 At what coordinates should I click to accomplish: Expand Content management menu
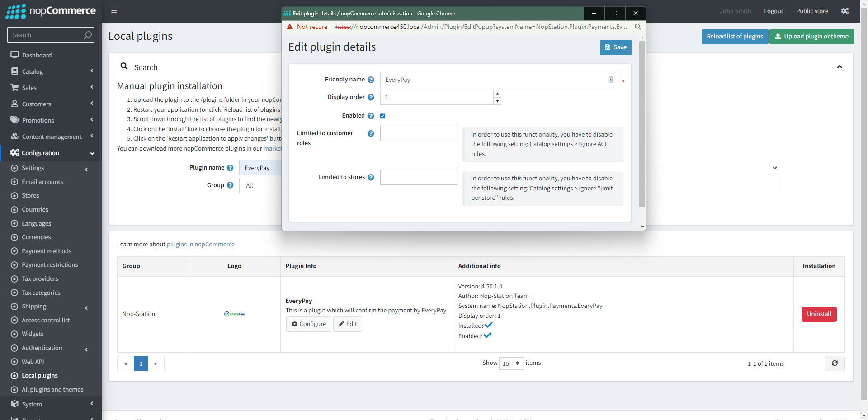[x=51, y=137]
